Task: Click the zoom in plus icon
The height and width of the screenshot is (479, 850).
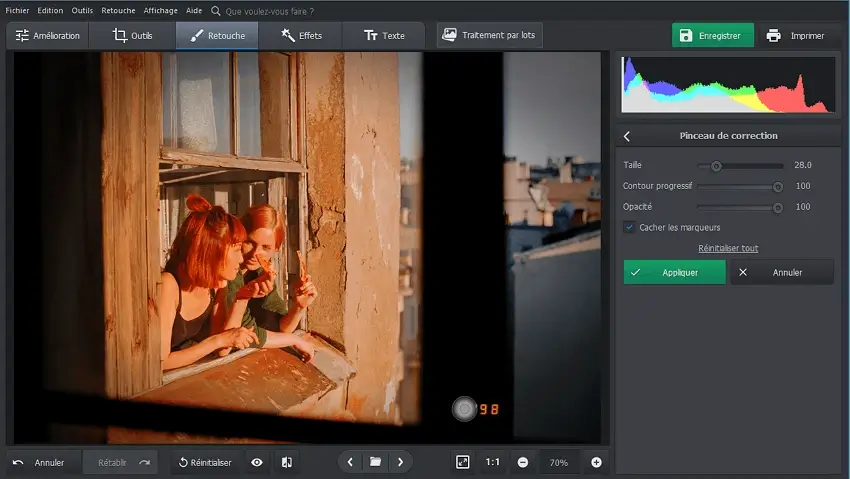Action: (596, 462)
